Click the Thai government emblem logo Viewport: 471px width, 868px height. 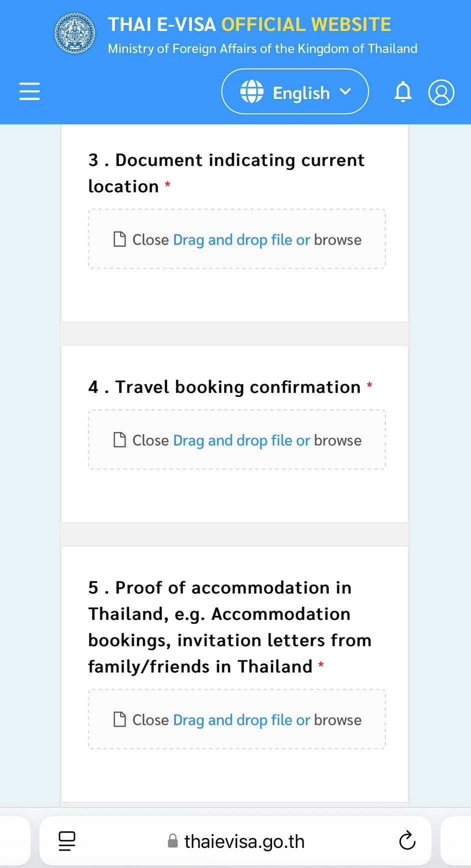75,33
